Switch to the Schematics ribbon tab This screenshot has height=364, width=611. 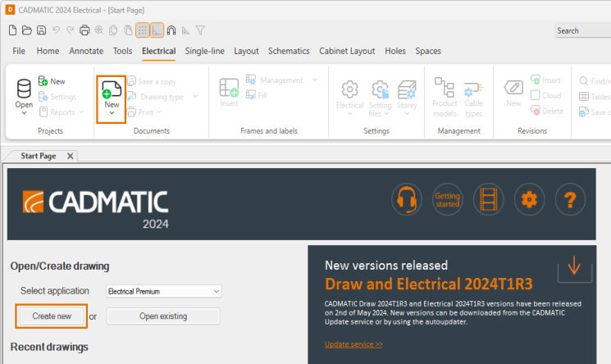coord(289,51)
